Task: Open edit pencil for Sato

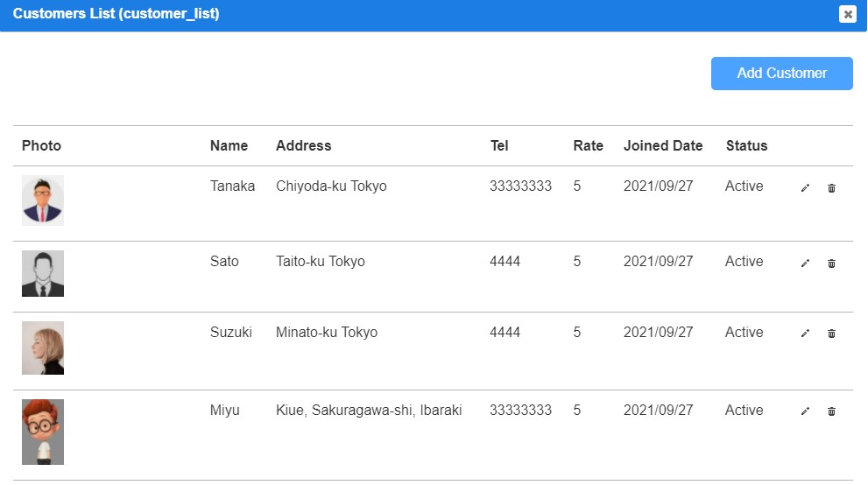Action: click(x=805, y=264)
